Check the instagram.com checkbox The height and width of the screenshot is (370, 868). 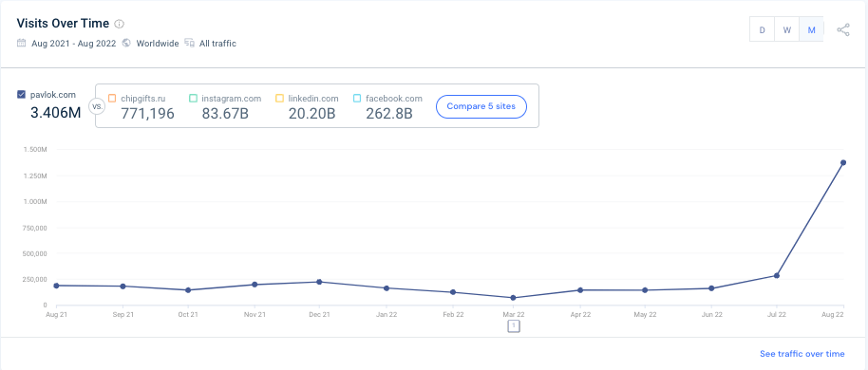(x=193, y=99)
